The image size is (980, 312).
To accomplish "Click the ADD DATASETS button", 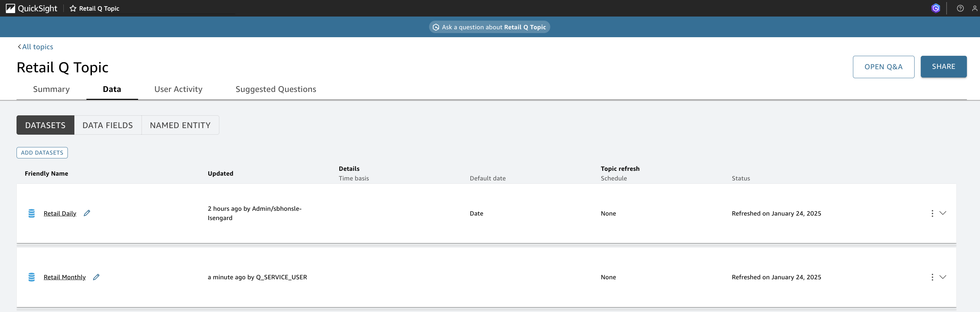I will [42, 153].
